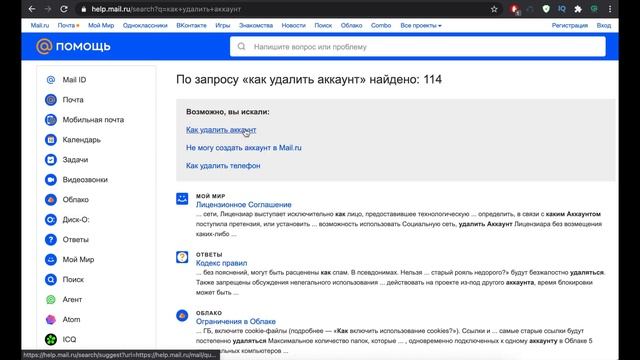Open Игры in top navigation
The height and width of the screenshot is (360, 640).
pyautogui.click(x=223, y=25)
